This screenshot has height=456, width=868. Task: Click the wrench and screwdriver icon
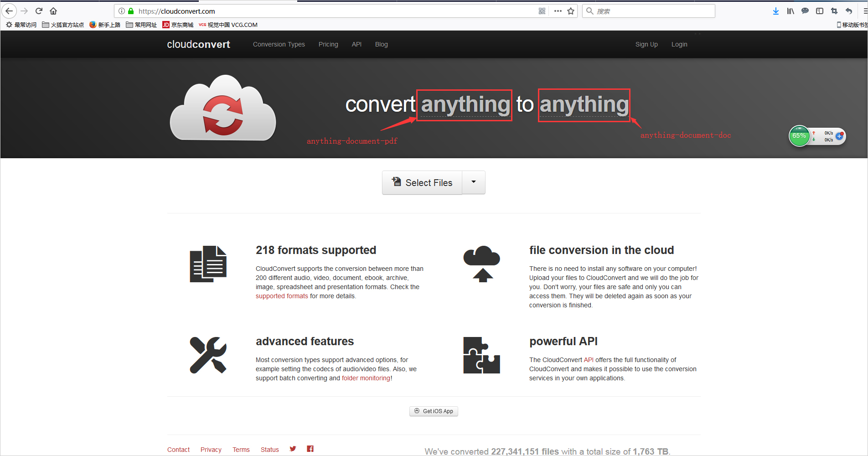click(208, 355)
